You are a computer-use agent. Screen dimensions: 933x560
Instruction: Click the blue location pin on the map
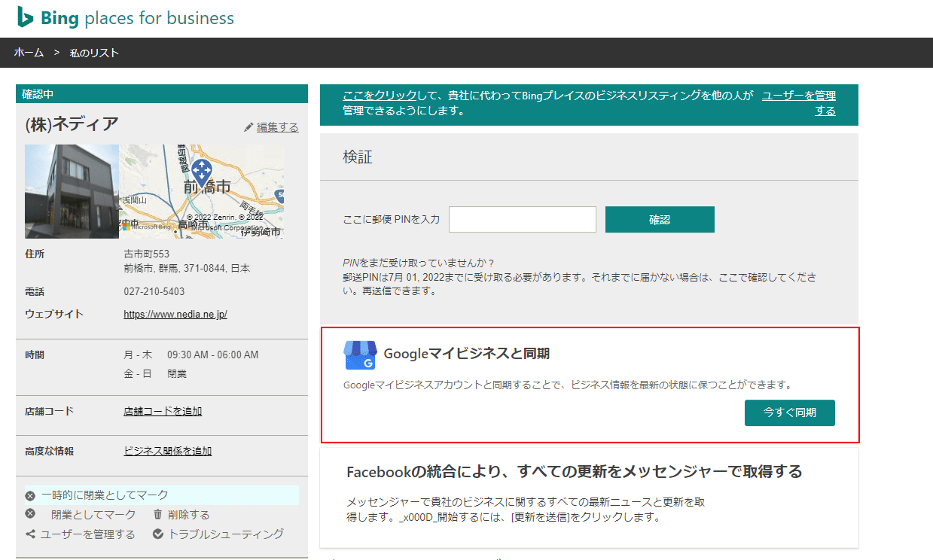point(201,172)
